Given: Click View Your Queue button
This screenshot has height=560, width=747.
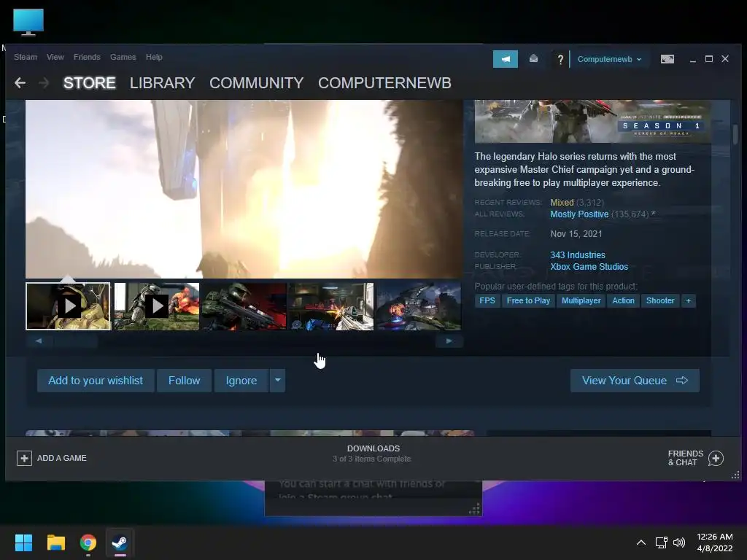Looking at the screenshot, I should (x=635, y=380).
